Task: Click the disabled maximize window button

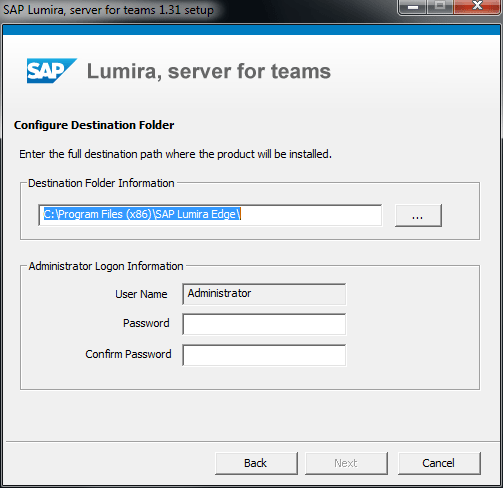Action: point(440,7)
